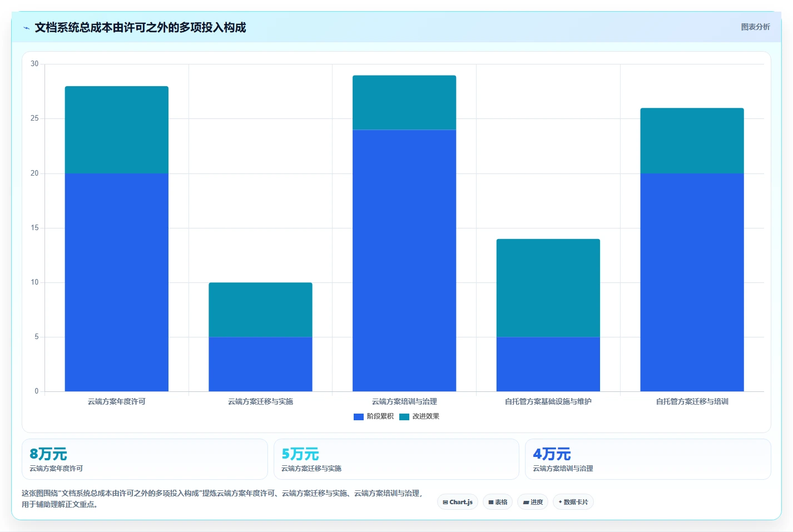Click the 图表分析 label in the header

pos(755,27)
